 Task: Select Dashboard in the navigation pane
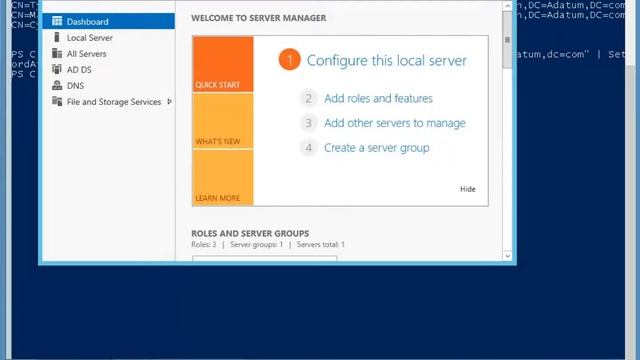(x=109, y=21)
